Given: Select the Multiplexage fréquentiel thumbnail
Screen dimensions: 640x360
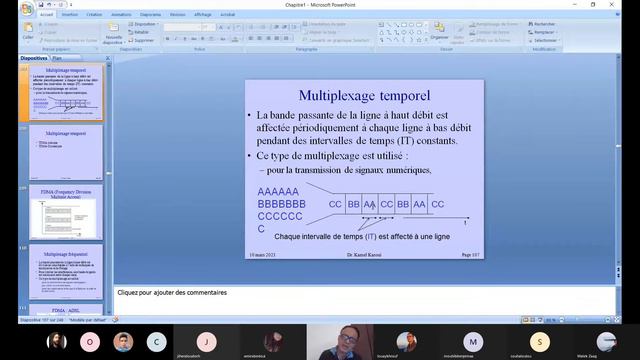Looking at the screenshot, I should (66, 272).
